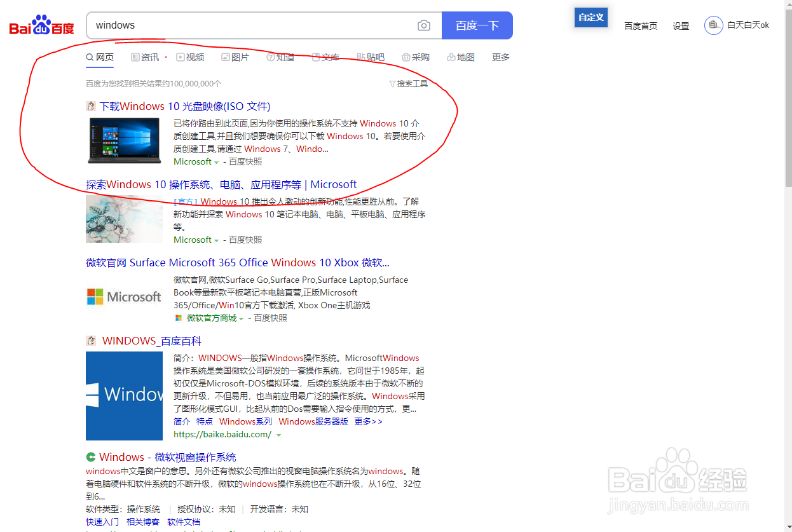Click the floral thumbnail of second result
Viewport: 792px width, 532px height.
tap(124, 219)
